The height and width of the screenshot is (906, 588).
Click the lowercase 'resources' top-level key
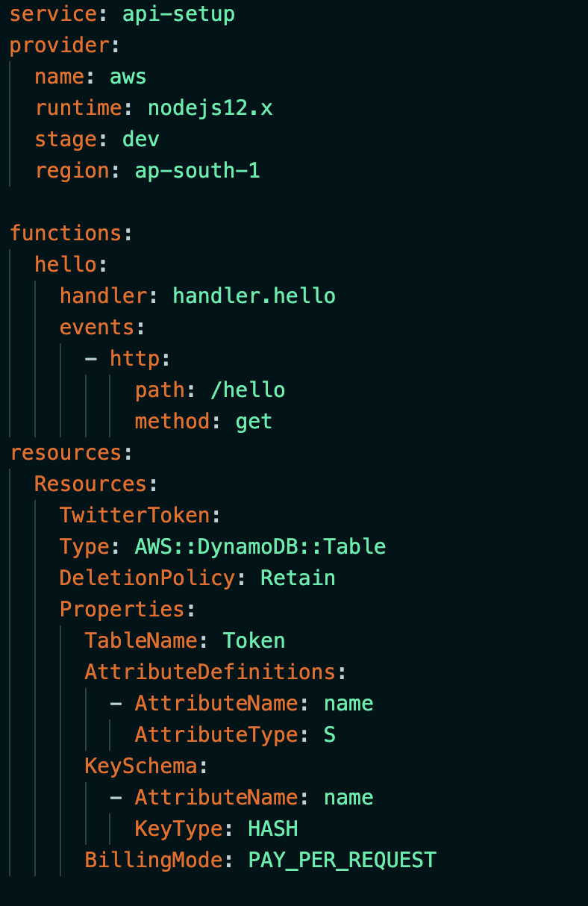[66, 453]
